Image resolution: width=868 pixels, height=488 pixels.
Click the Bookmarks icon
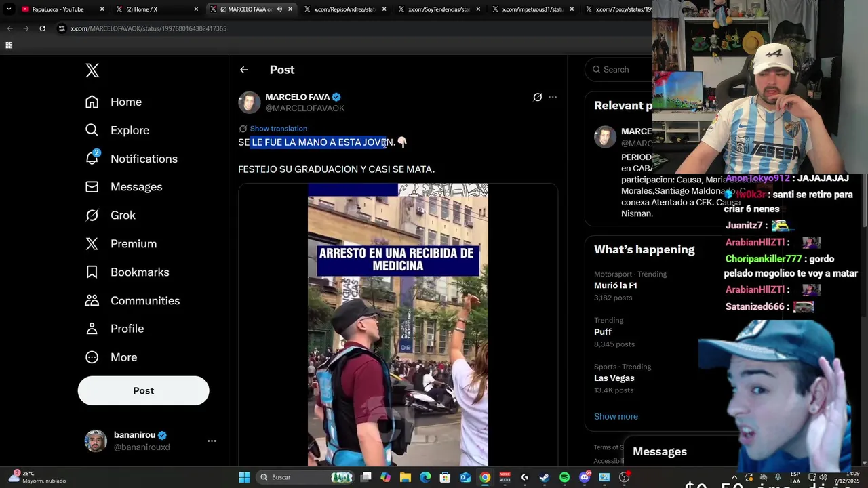(x=92, y=272)
